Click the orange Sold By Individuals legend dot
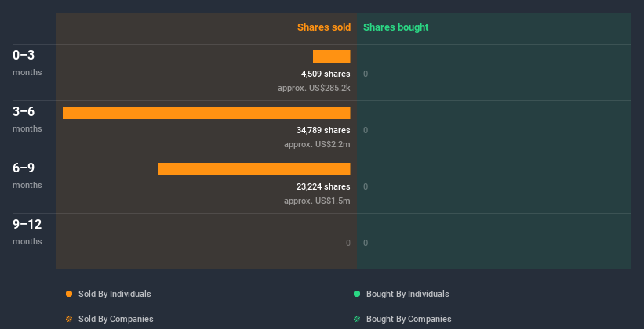This screenshot has height=329, width=644. point(69,294)
